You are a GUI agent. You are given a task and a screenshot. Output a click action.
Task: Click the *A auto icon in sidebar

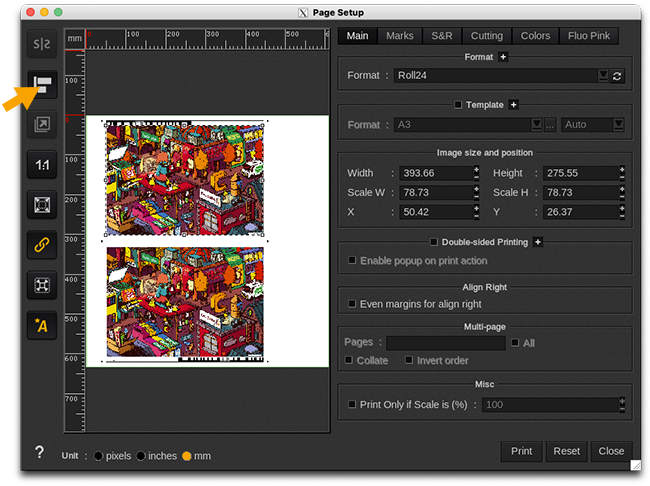point(42,326)
